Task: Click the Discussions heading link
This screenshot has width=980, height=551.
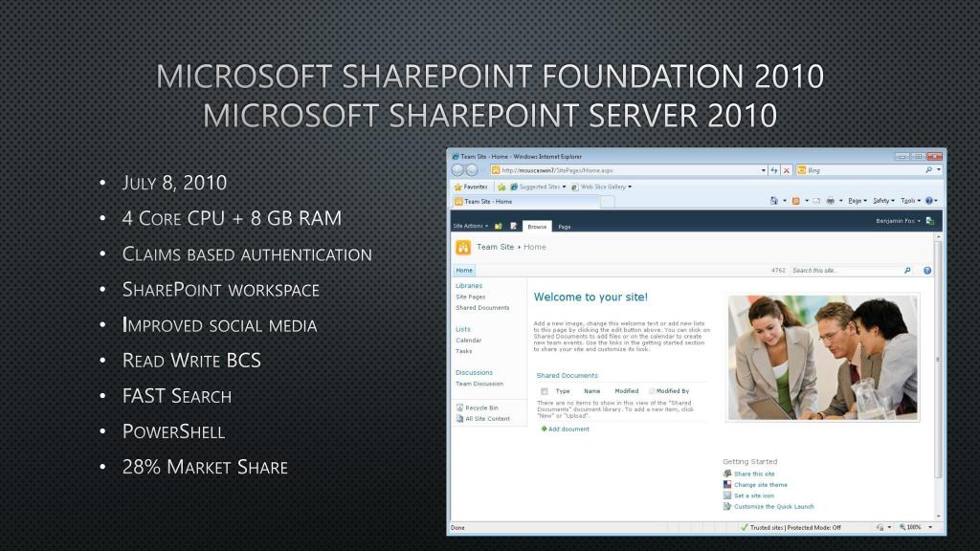Action: tap(474, 372)
